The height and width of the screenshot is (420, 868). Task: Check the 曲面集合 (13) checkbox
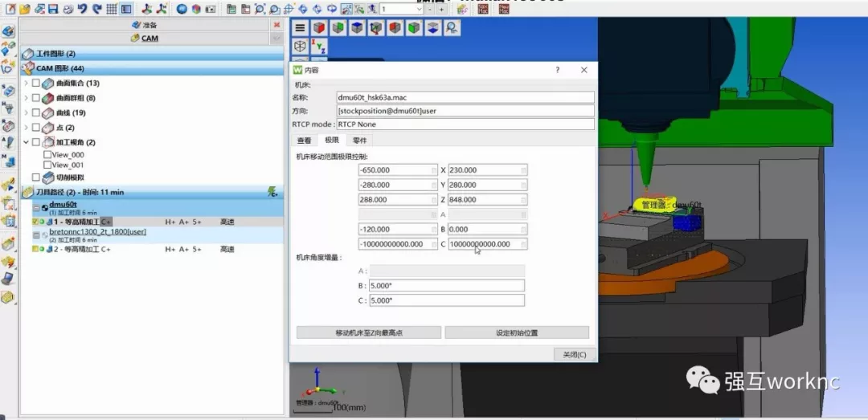[36, 83]
